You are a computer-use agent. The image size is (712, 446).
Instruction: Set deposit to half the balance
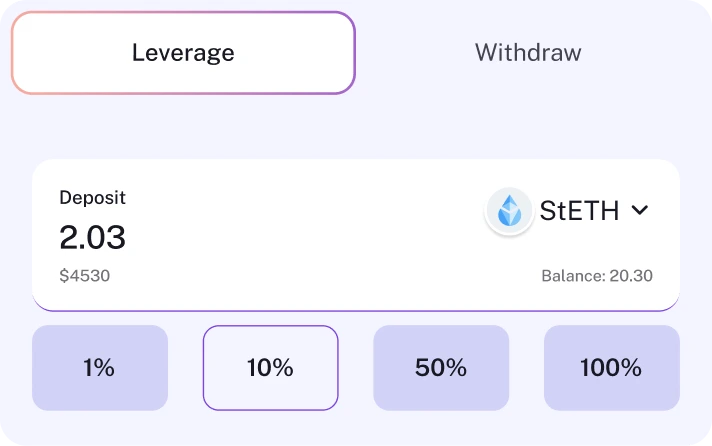441,368
